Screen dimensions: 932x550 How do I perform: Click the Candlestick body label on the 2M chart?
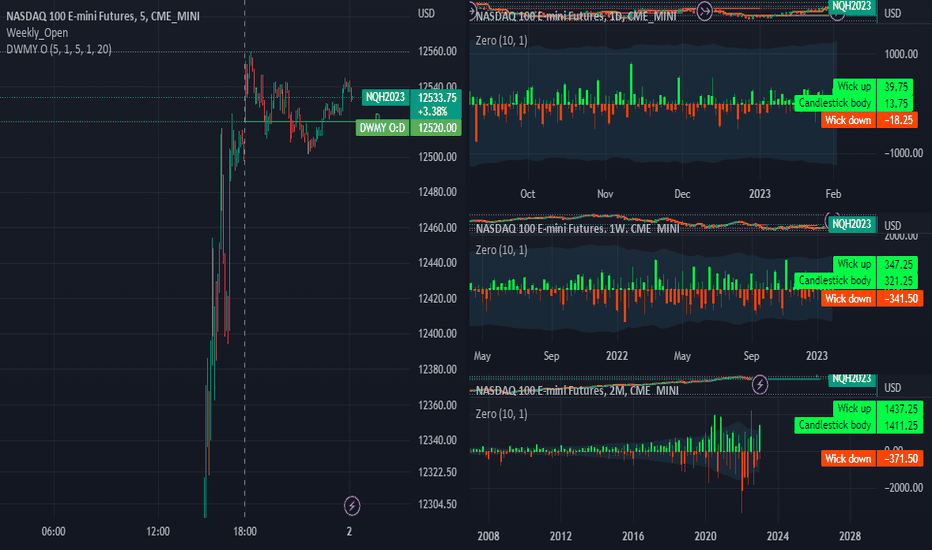tap(835, 425)
